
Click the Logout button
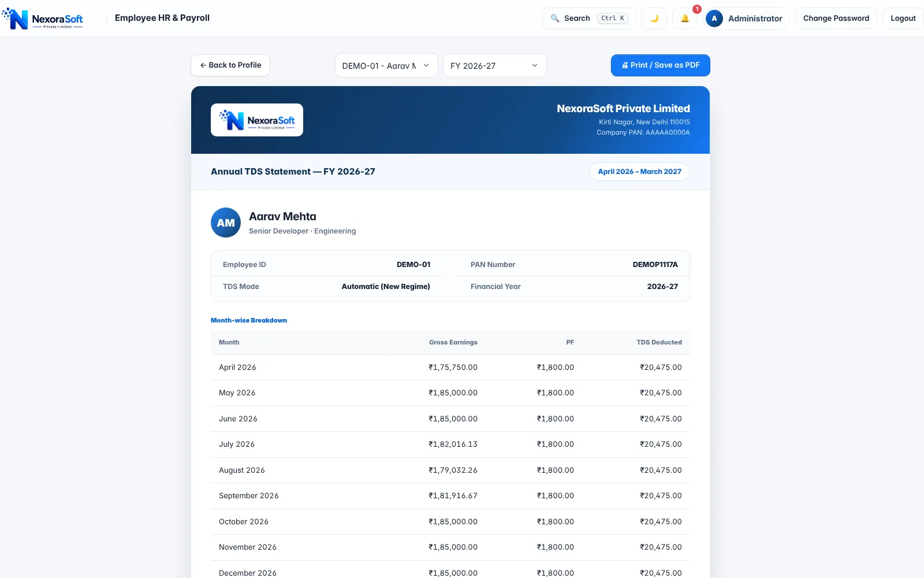(x=903, y=18)
